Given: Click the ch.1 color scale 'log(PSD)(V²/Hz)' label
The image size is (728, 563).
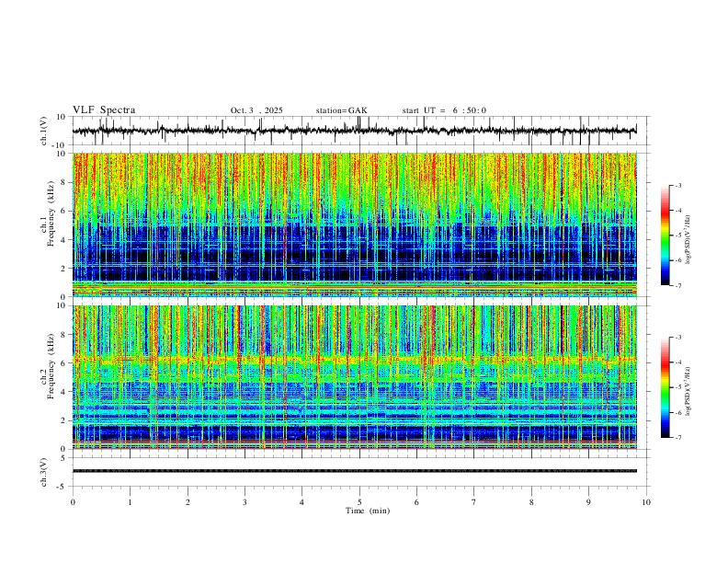Looking at the screenshot, I should pyautogui.click(x=688, y=240).
